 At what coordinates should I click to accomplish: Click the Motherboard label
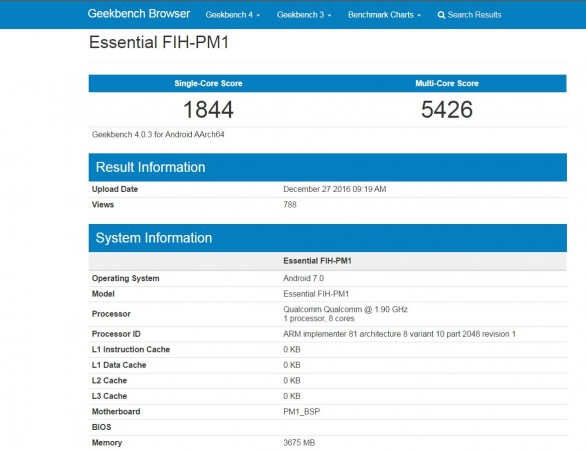tap(116, 412)
